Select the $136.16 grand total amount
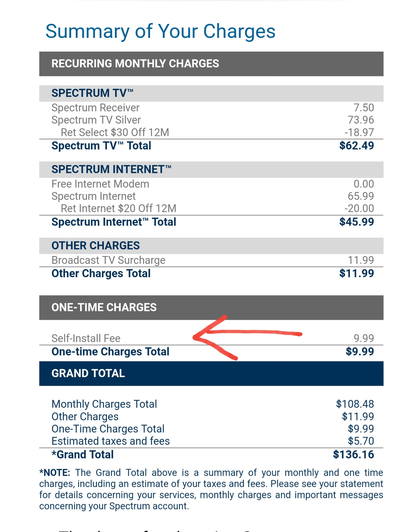399x532 pixels. point(353,455)
